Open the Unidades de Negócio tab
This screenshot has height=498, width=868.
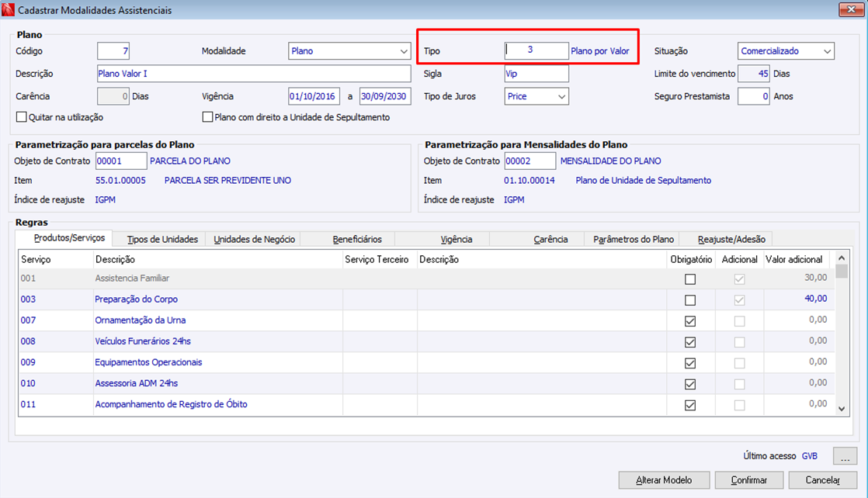click(x=254, y=239)
